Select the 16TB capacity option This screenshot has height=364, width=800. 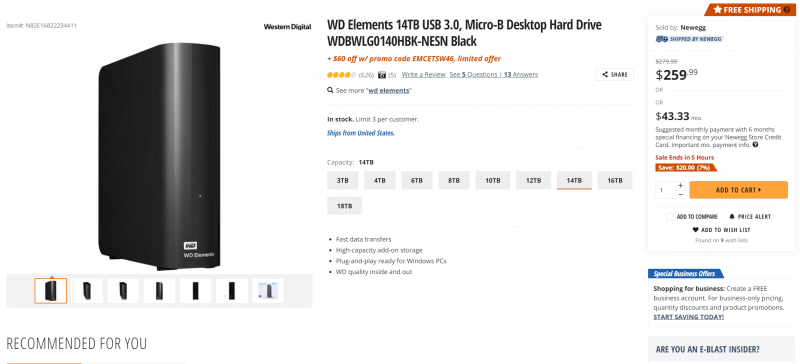click(x=614, y=181)
